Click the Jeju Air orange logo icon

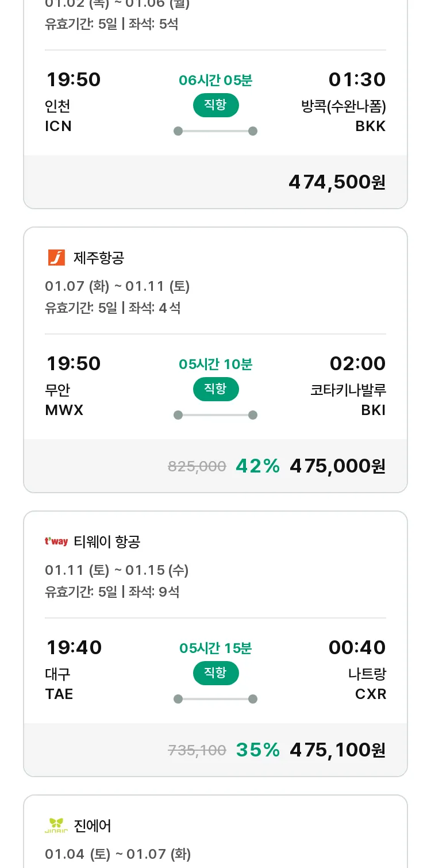pos(56,258)
